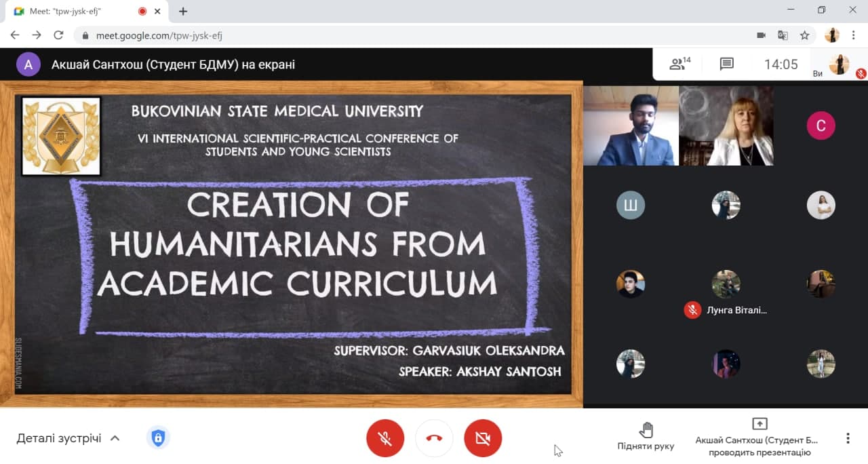Click the BUKOVINIAN STATE MEDICAL UNIVERSITY heading
This screenshot has width=868, height=464.
coord(277,111)
